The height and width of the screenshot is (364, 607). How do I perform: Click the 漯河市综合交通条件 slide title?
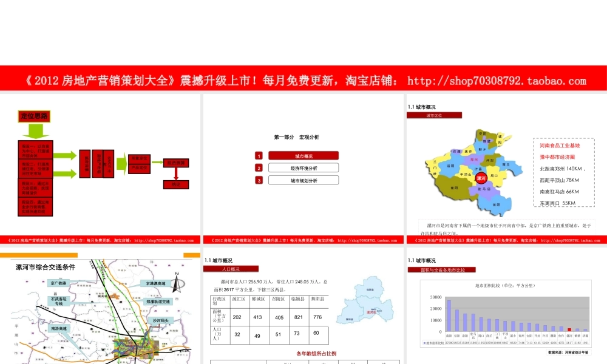click(x=46, y=267)
